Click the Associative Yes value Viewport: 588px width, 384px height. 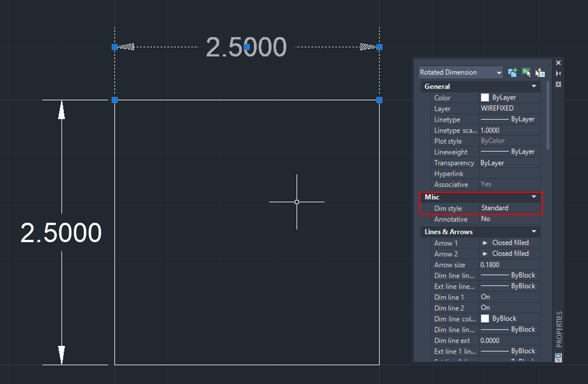510,184
